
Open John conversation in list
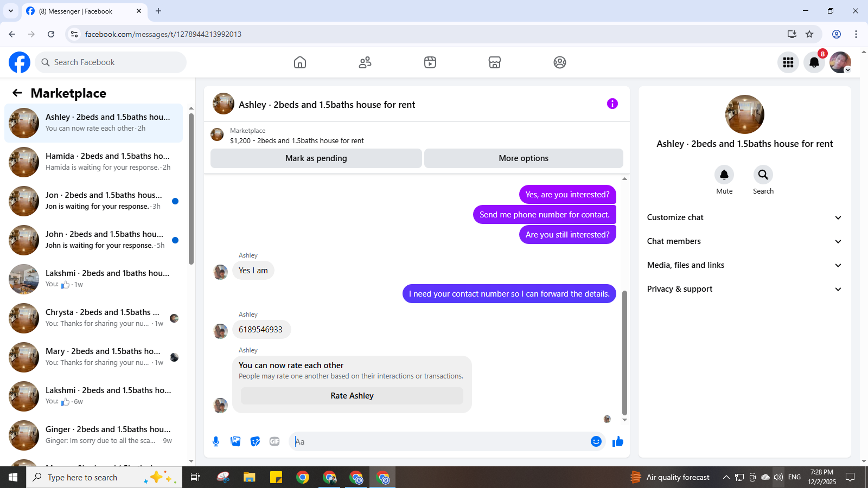pos(93,240)
